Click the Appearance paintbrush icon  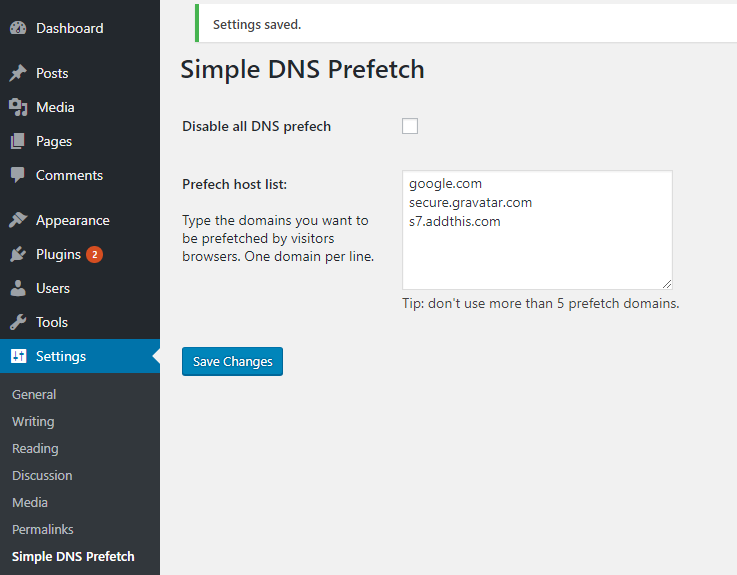point(18,220)
